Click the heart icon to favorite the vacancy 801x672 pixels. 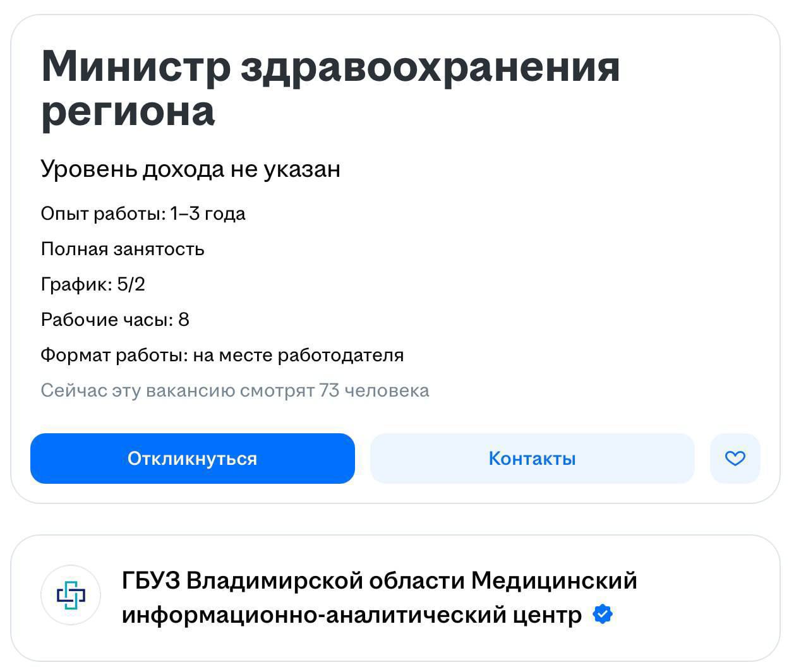point(735,459)
